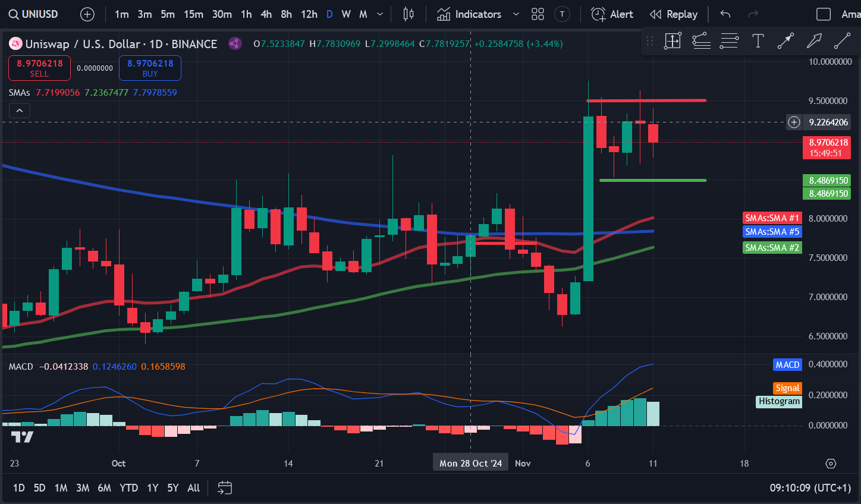Screen dimensions: 861x504
Task: Switch chart to 8h interval
Action: (286, 14)
